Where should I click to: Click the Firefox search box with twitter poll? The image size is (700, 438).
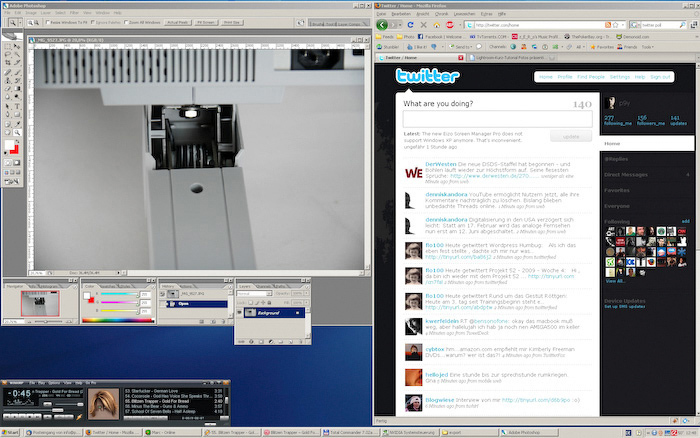659,25
